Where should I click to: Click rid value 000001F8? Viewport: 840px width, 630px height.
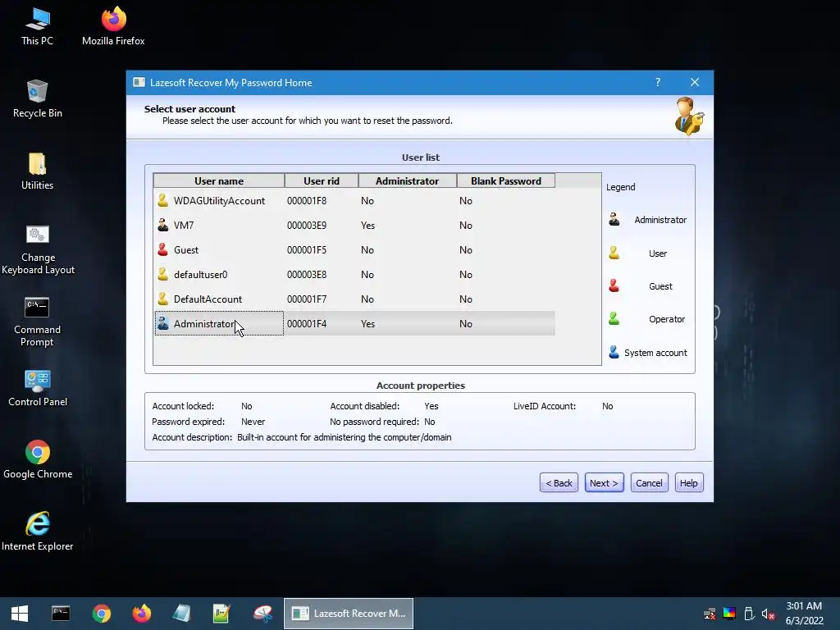[307, 200]
